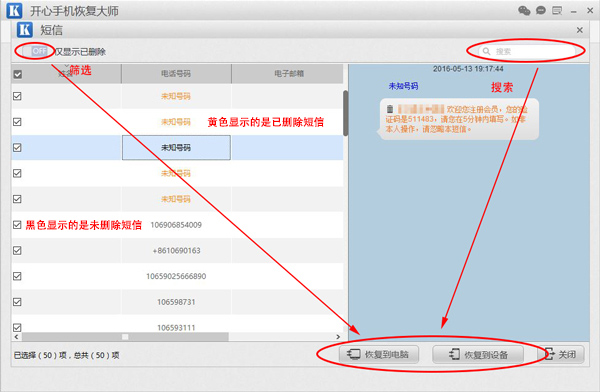Select the +8610690163 phone number cell
Image resolution: width=600 pixels, height=392 pixels.
point(176,250)
